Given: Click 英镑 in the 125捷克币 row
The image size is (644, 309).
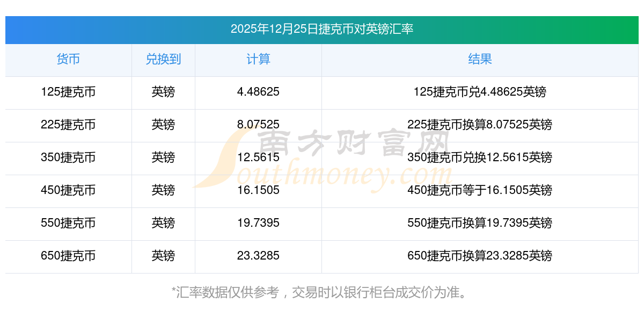Looking at the screenshot, I should point(163,92).
